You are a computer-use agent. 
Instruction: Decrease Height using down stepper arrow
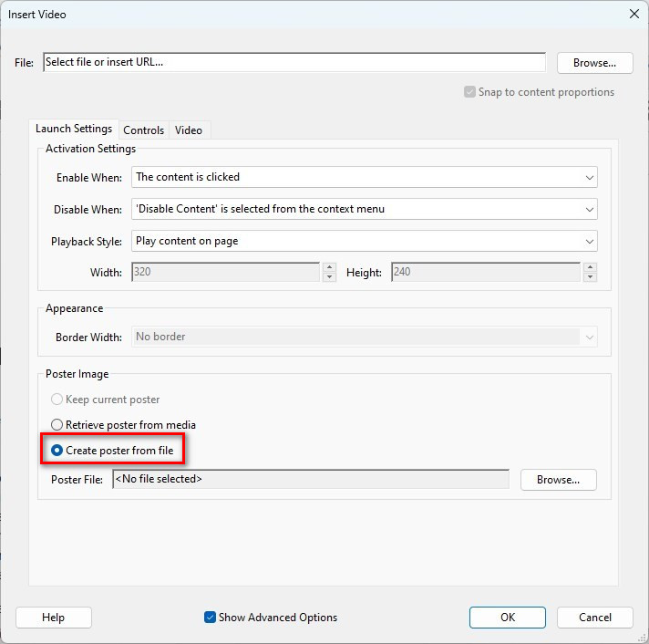(x=590, y=277)
